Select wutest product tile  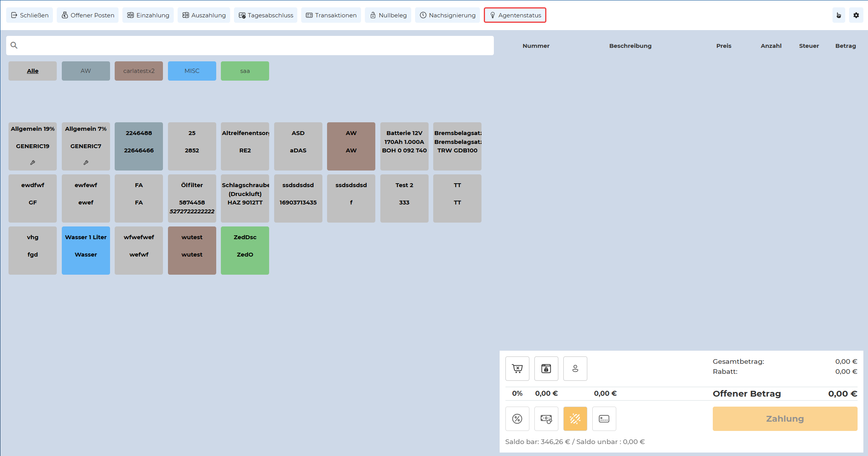pos(192,250)
